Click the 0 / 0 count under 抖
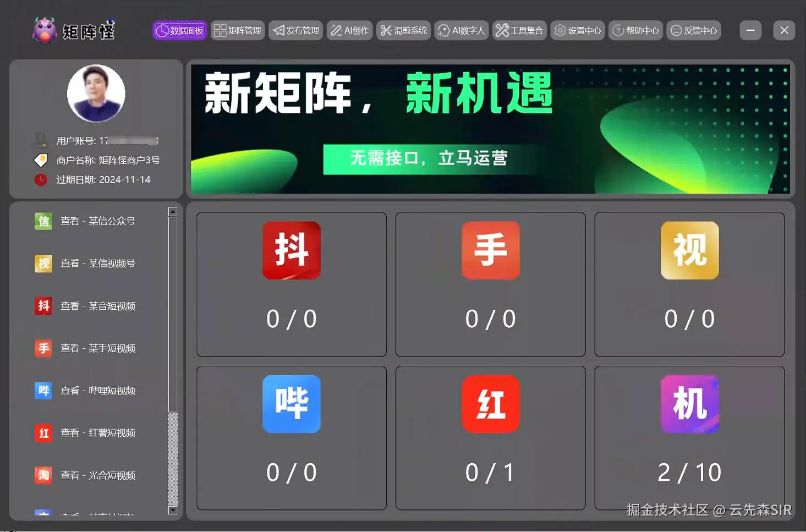The height and width of the screenshot is (532, 806). (292, 319)
